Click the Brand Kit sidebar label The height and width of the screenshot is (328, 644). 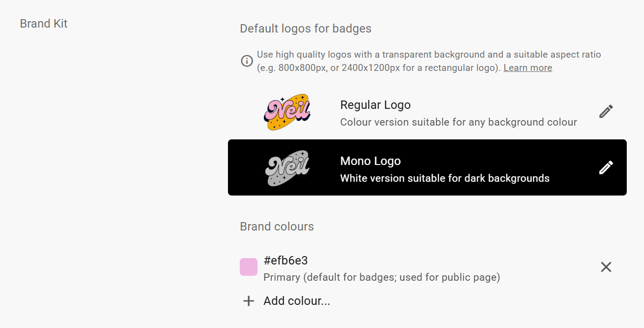43,23
